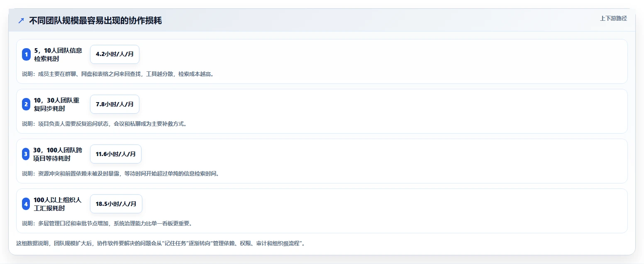The image size is (644, 264).
Task: Select the 11.6小时/人/月 value pill
Action: click(x=116, y=154)
